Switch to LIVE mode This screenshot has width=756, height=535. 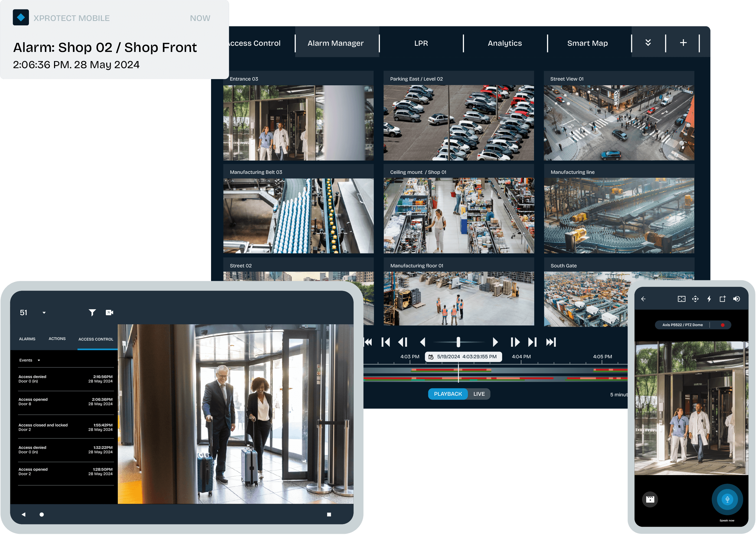coord(479,394)
